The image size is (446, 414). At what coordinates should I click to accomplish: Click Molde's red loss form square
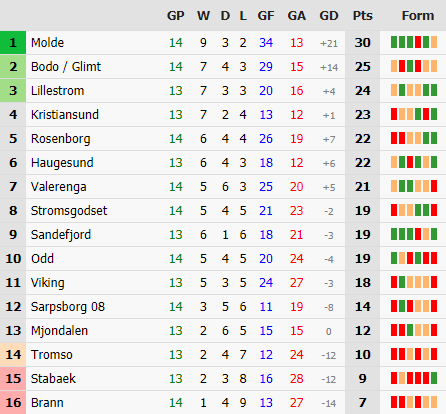[x=418, y=42]
